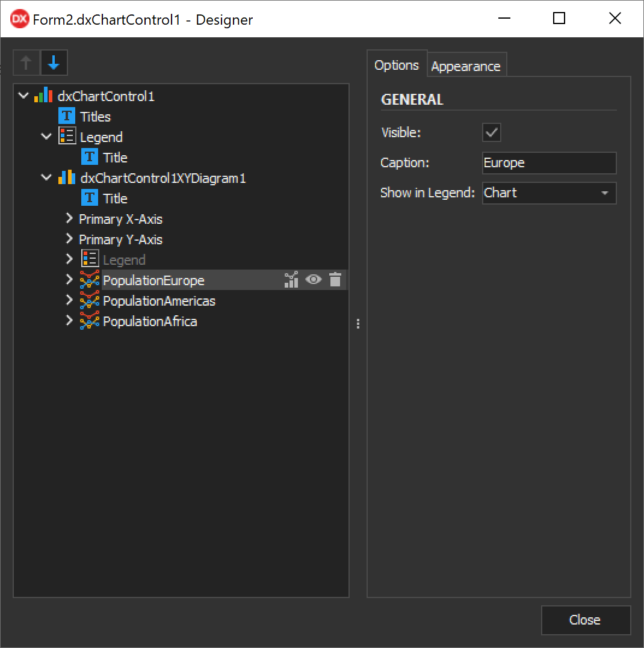Click the dxChartControl1 bar chart icon

43,96
